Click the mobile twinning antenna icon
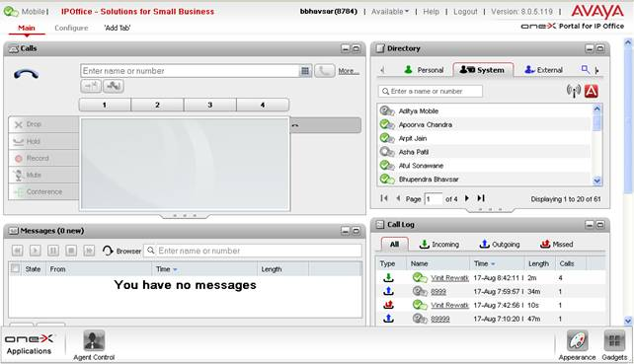Screen dimensions: 634x364 [574, 91]
